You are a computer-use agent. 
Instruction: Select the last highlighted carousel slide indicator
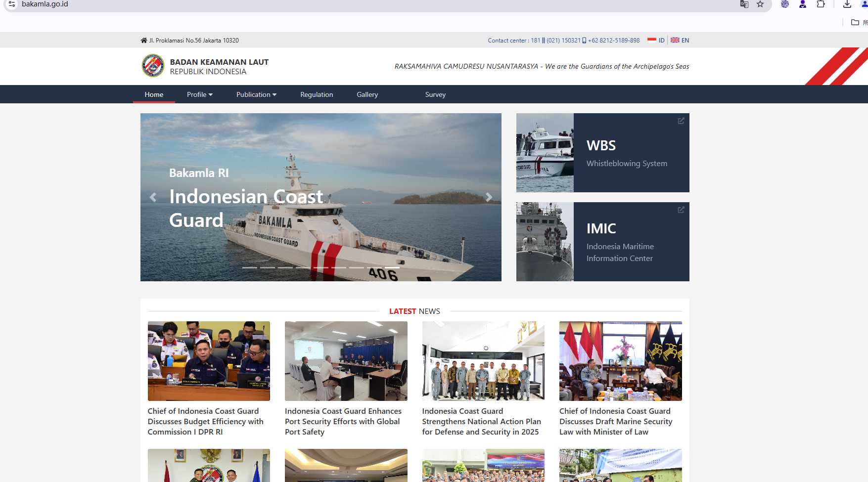(392, 267)
